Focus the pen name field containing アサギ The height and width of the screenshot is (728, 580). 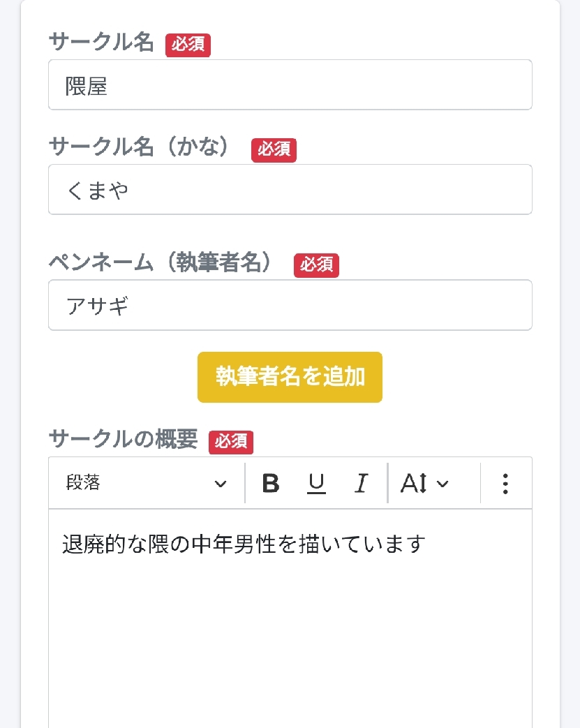[x=290, y=305]
